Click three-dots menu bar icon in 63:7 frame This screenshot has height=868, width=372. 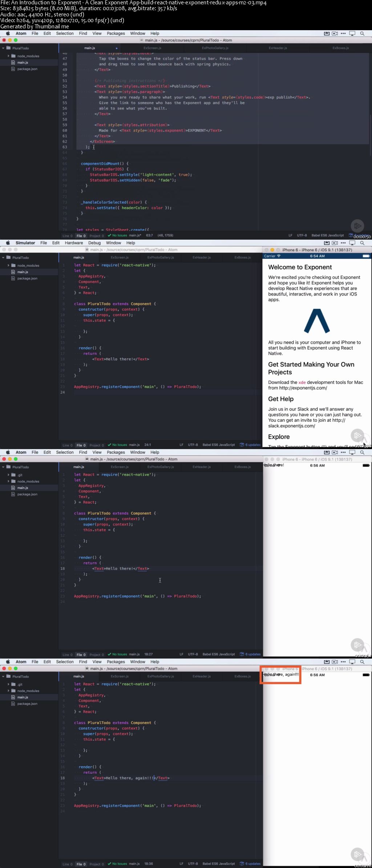coord(343,33)
